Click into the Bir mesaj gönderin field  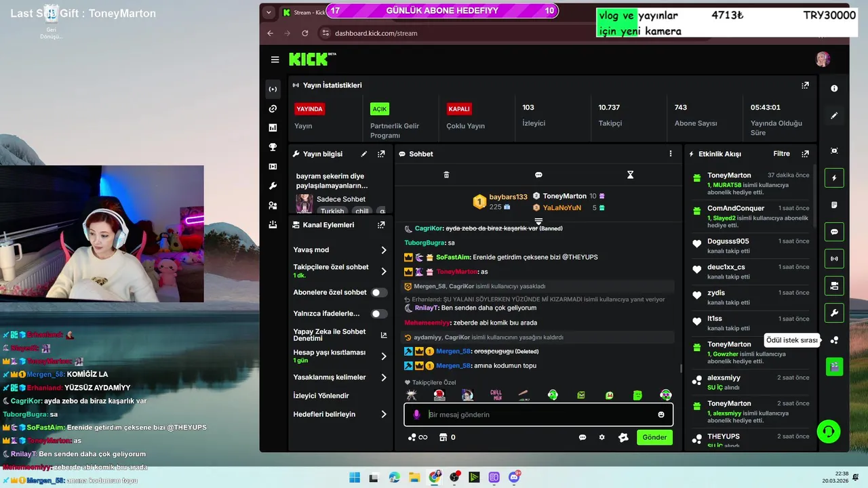coord(538,414)
